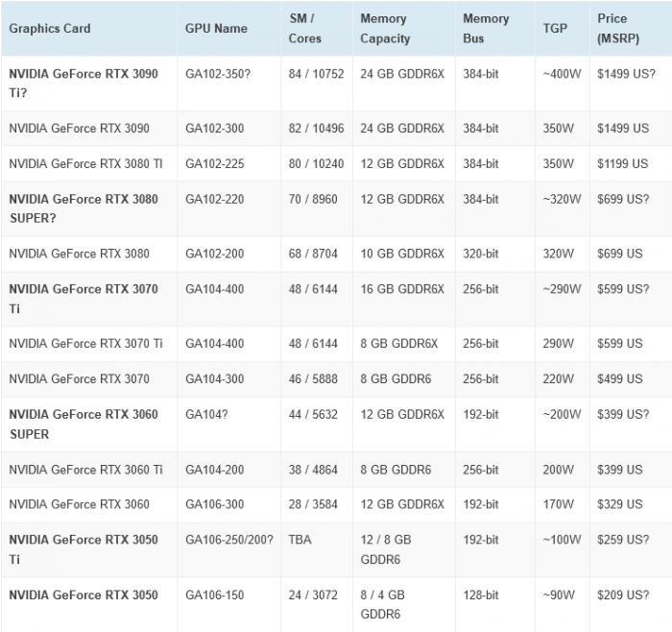Click the GeForce RTX 3080 Ti card name
672x632 pixels.
85,164
